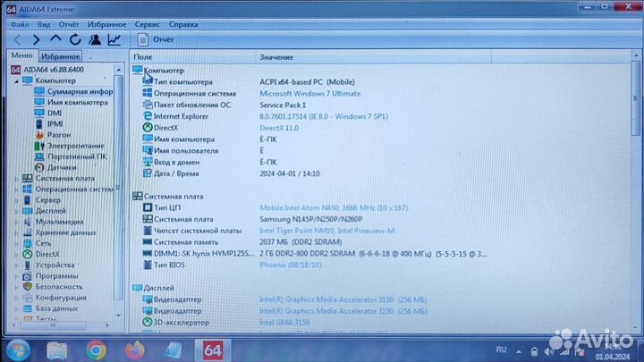
Task: Open the Phoenix BIOS link
Action: click(x=291, y=265)
